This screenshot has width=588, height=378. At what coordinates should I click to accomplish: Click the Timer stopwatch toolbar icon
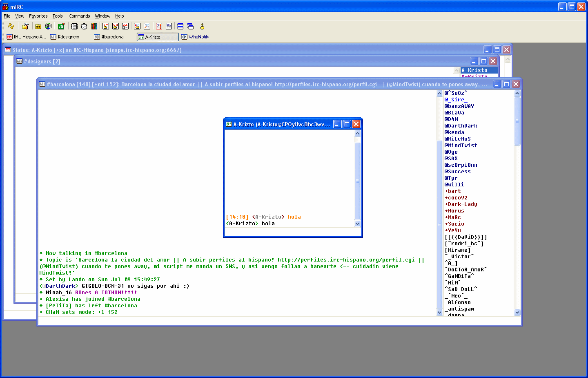coord(84,26)
